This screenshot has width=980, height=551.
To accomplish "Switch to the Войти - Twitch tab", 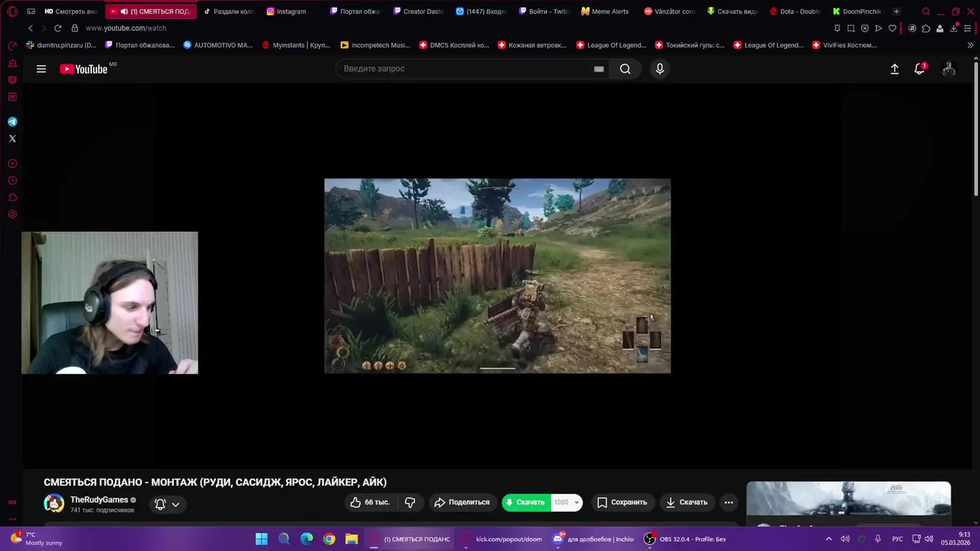I will [x=544, y=11].
